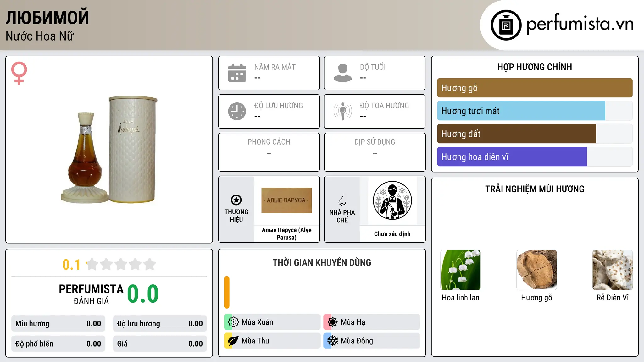Click the calendar icon for Năm ra mắt
644x362 pixels.
point(237,73)
